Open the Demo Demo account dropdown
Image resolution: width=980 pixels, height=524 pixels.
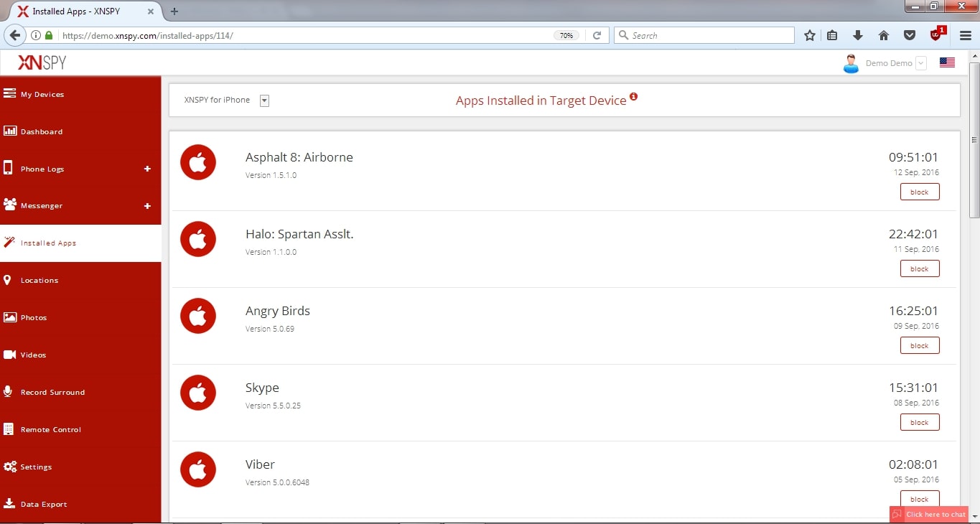point(921,63)
